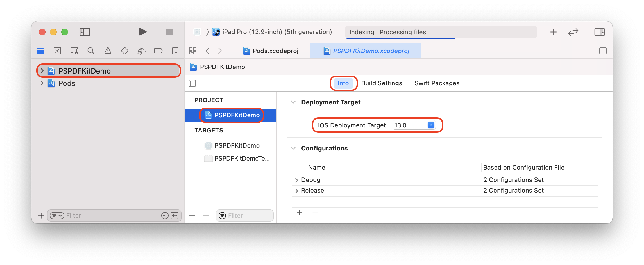Click the navigator Filter text field
This screenshot has height=265, width=644.
pyautogui.click(x=112, y=216)
